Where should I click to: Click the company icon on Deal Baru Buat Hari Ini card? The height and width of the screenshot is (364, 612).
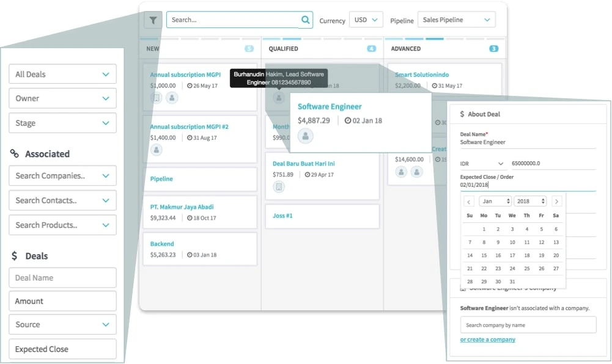pyautogui.click(x=279, y=187)
